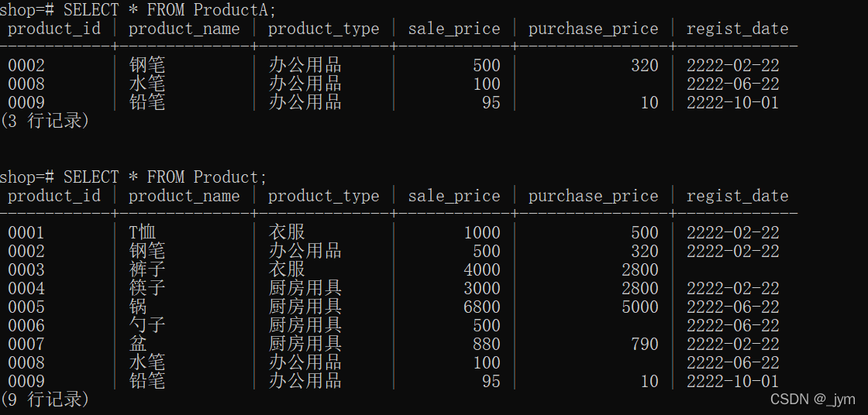Select the 裤子 product name cell
This screenshot has width=868, height=415.
(x=146, y=269)
